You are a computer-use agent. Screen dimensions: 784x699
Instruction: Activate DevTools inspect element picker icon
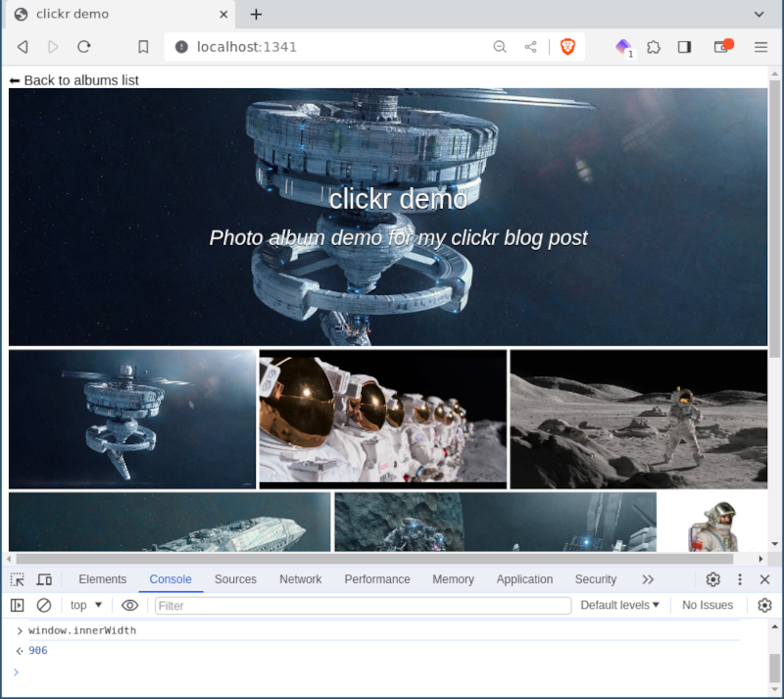click(x=18, y=579)
